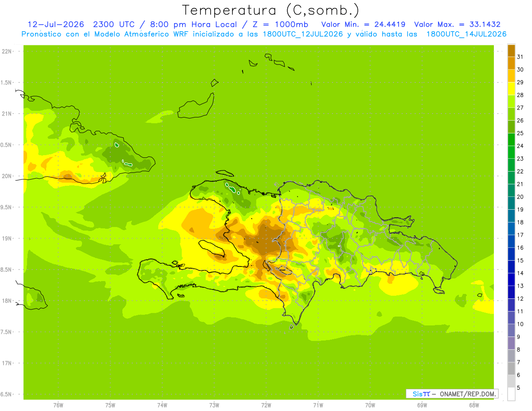The width and height of the screenshot is (532, 411).
Task: Click legend value "22"
Action: tap(520, 171)
